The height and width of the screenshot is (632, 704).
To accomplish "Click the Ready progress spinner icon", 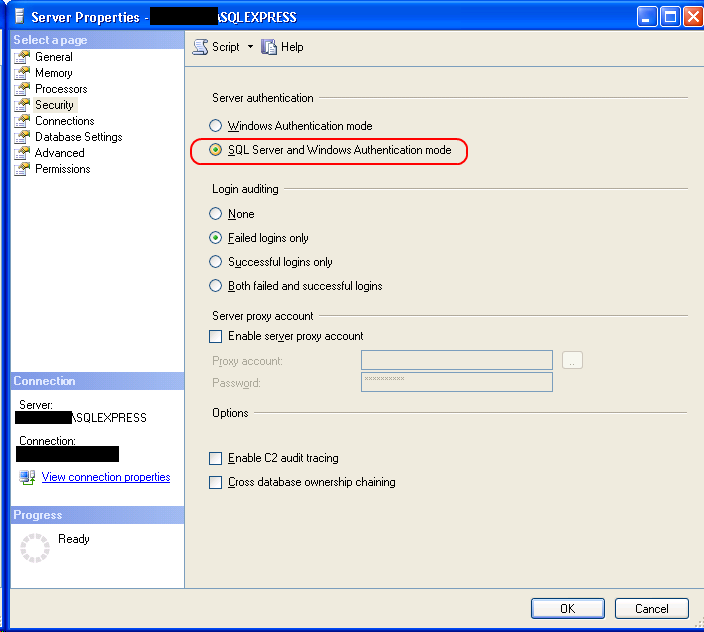I will 35,548.
